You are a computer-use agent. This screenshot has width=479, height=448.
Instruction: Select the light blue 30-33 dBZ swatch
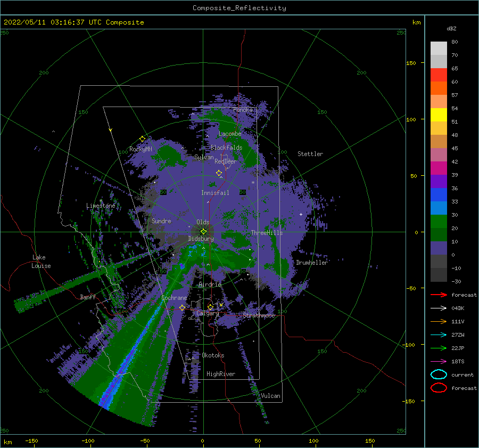439,208
